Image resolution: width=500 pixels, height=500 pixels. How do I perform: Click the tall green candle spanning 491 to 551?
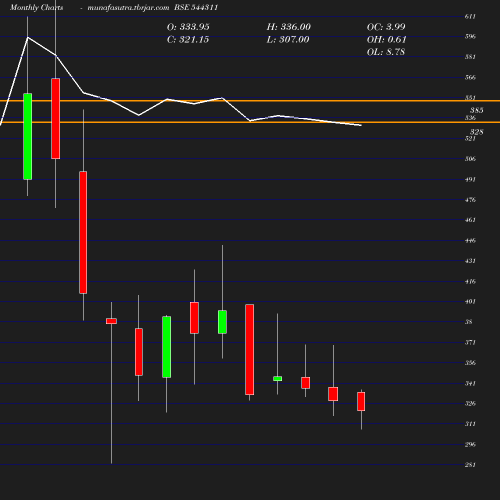[28, 137]
